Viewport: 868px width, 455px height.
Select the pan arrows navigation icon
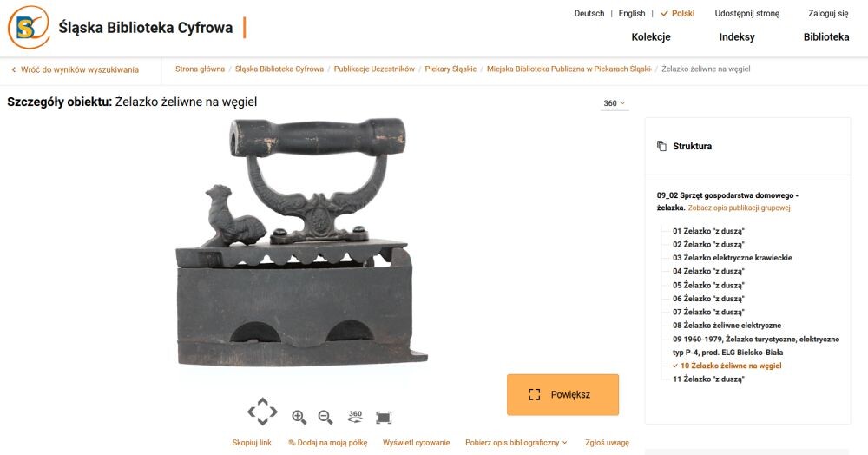point(262,412)
